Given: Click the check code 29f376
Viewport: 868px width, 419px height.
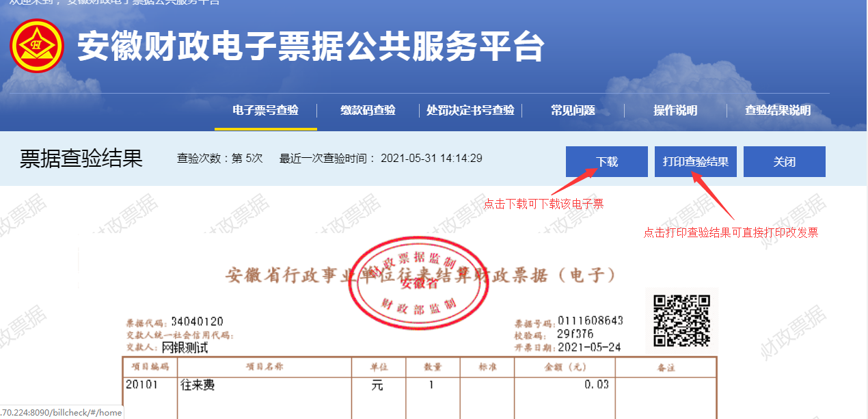Looking at the screenshot, I should tap(574, 334).
